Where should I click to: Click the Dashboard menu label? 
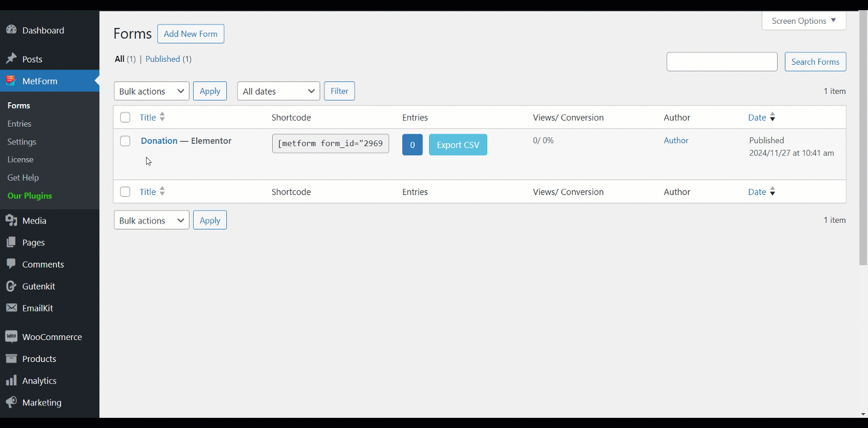43,30
